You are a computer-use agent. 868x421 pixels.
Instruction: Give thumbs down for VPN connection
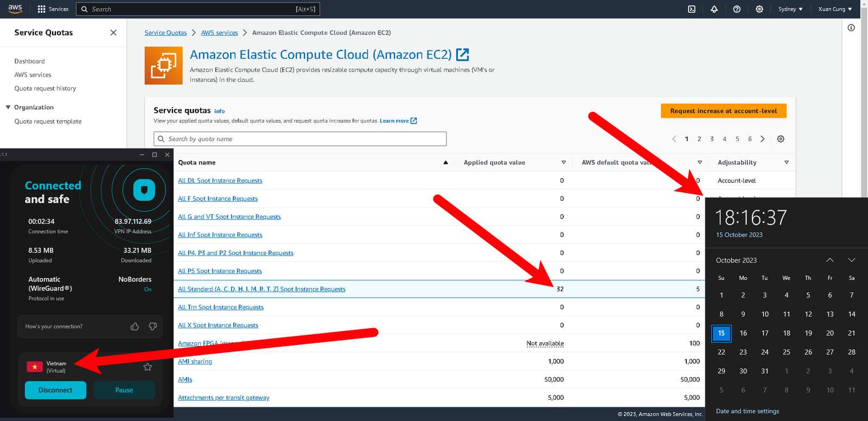pyautogui.click(x=152, y=327)
